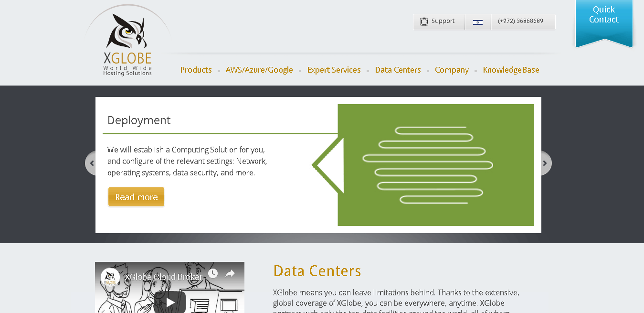Viewport: 644px width, 313px height.
Task: Click the Read more button
Action: [137, 197]
